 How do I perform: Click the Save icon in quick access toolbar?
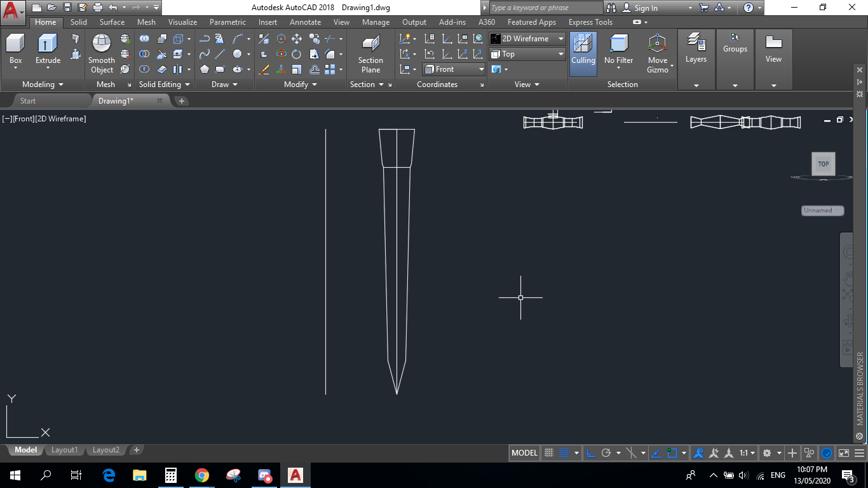[x=67, y=8]
